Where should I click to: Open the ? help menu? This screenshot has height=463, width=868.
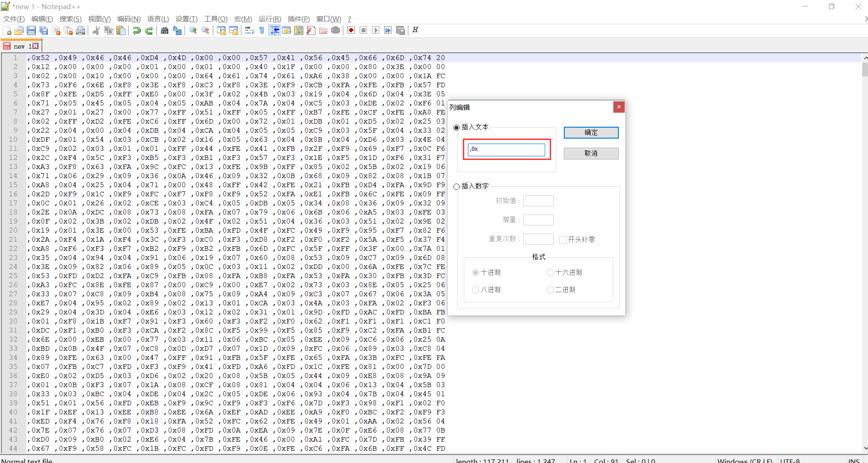coord(349,19)
